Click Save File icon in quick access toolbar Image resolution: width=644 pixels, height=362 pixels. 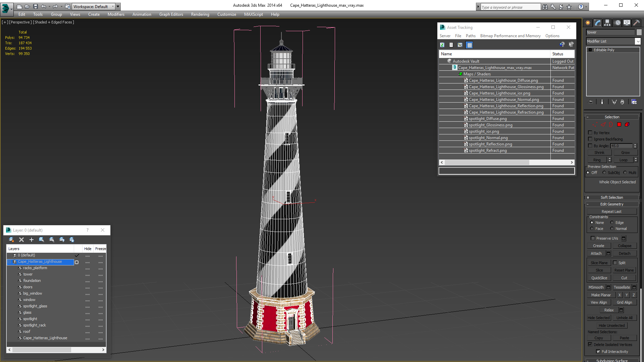pos(35,6)
